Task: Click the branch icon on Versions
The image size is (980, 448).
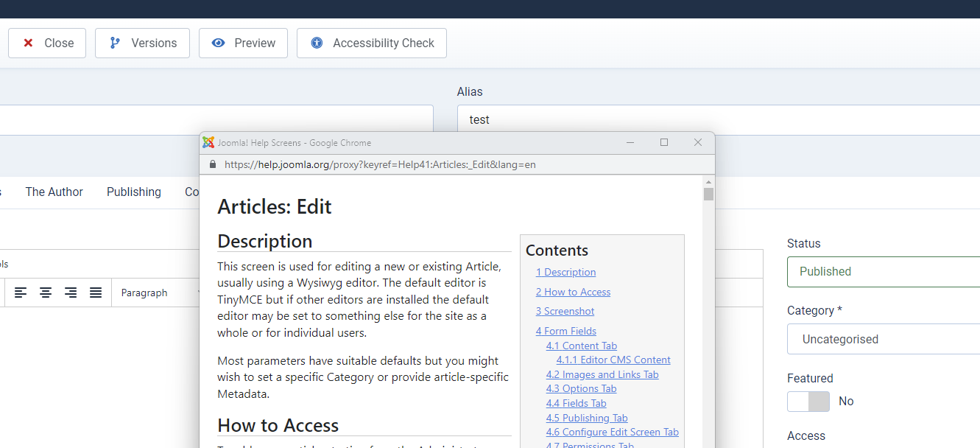Action: point(115,43)
